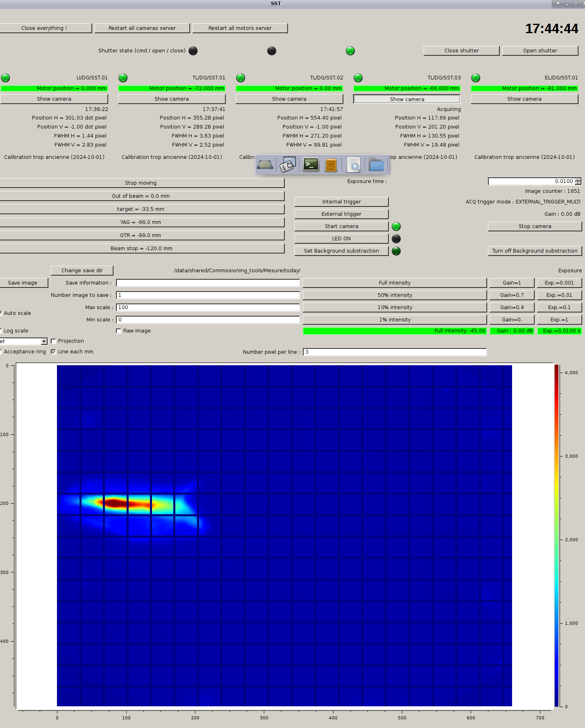Click the show desktop icon in the panel
The width and height of the screenshot is (585, 728).
(265, 165)
